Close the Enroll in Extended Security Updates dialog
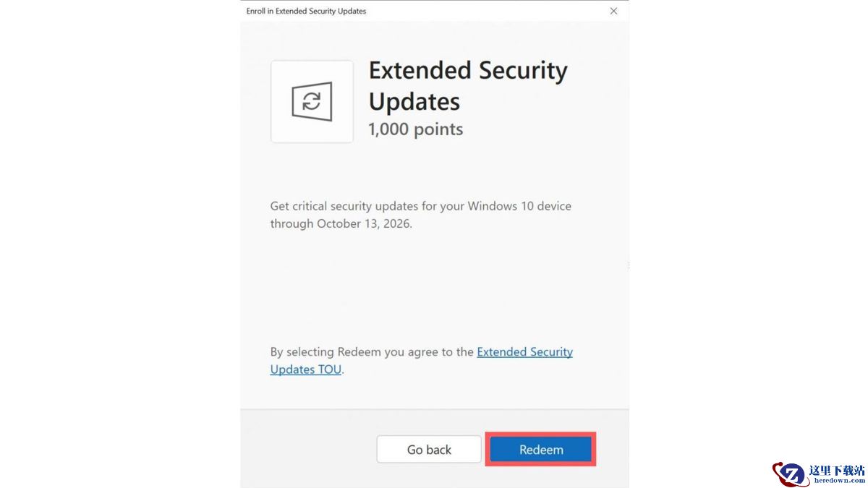The height and width of the screenshot is (488, 868). tap(613, 11)
